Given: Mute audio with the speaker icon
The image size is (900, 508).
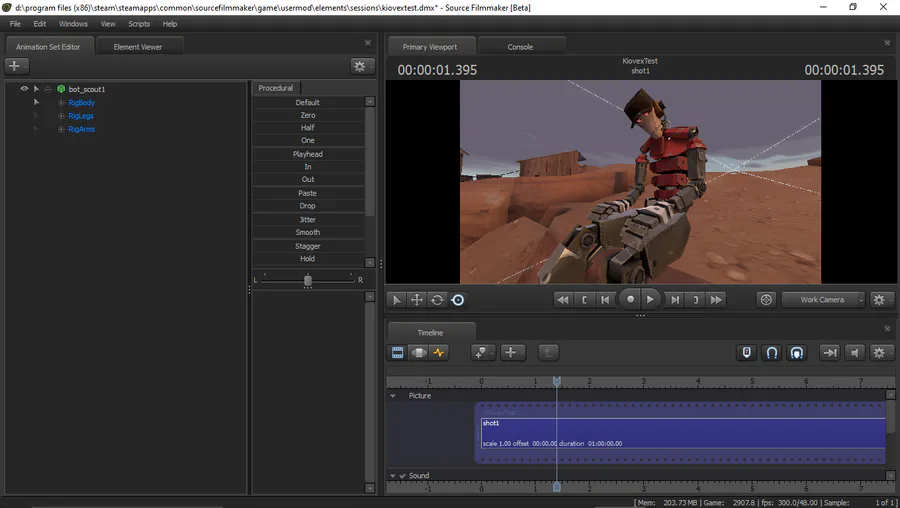Looking at the screenshot, I should click(x=855, y=352).
